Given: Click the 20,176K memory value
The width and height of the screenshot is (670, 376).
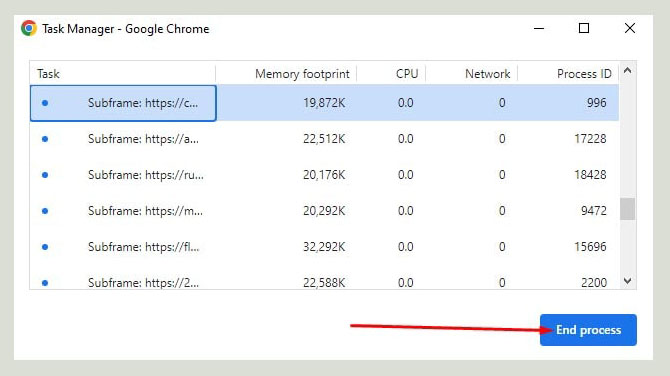Looking at the screenshot, I should (324, 175).
